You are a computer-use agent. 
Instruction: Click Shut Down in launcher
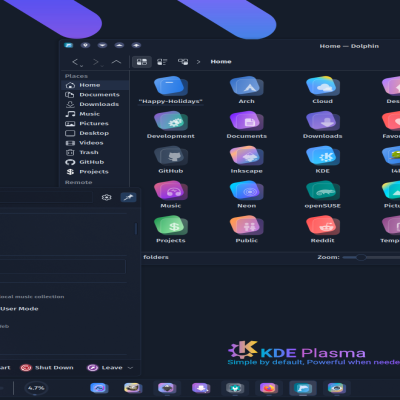pyautogui.click(x=47, y=368)
